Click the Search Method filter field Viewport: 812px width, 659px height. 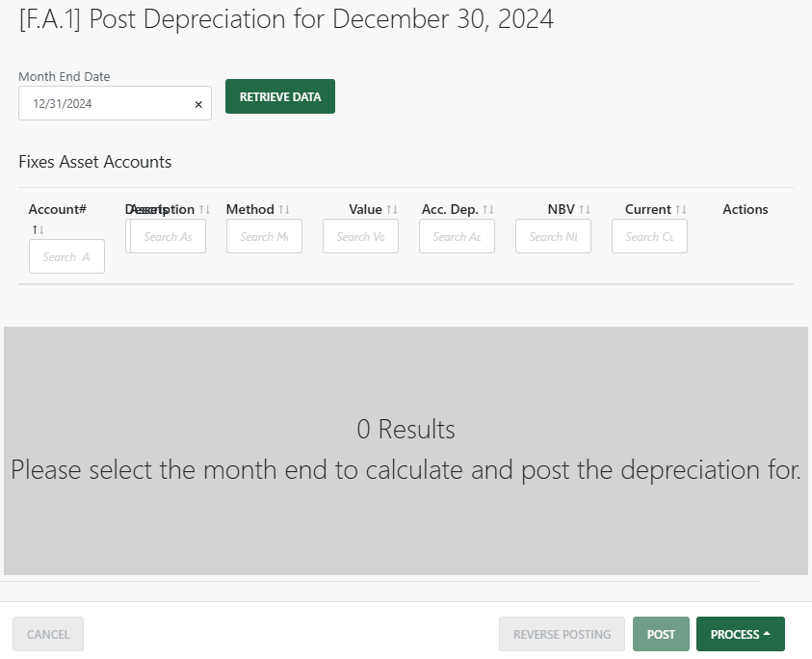pos(264,236)
